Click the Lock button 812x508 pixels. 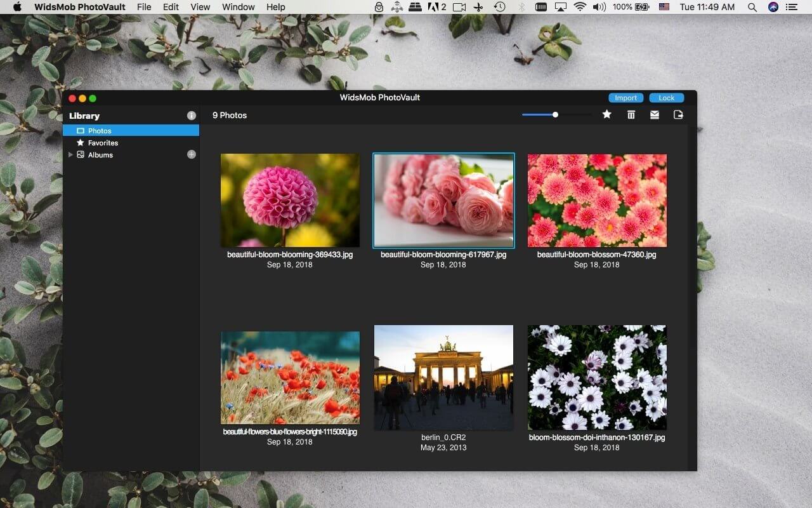pyautogui.click(x=666, y=97)
